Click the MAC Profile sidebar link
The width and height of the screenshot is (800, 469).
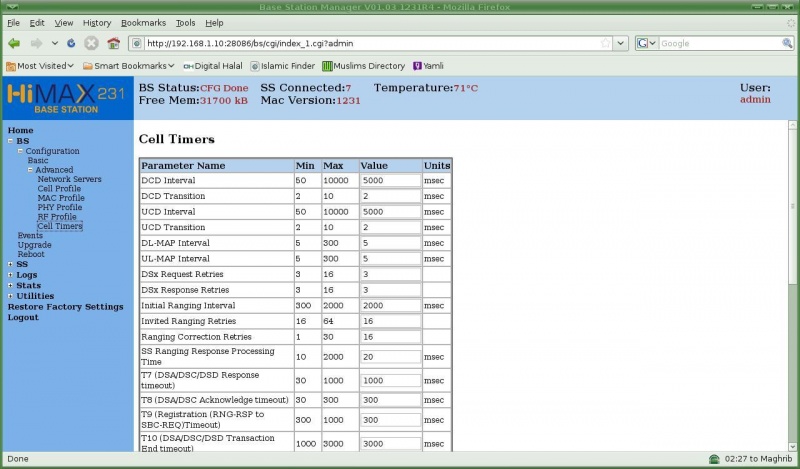(60, 198)
